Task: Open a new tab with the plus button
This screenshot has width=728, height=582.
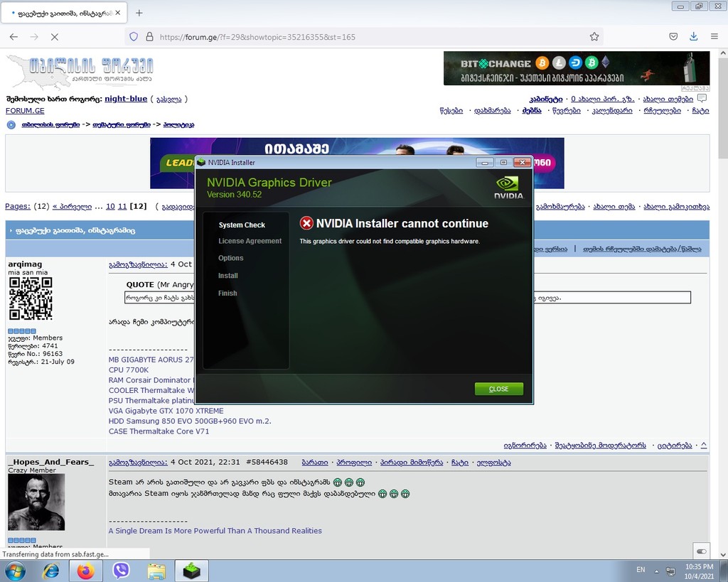Action: click(x=139, y=13)
